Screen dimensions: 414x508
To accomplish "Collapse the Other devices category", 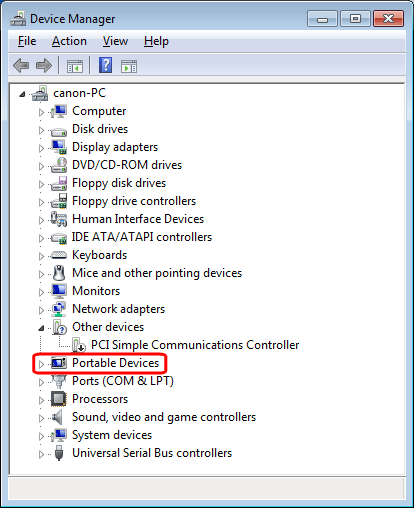I will [x=41, y=328].
